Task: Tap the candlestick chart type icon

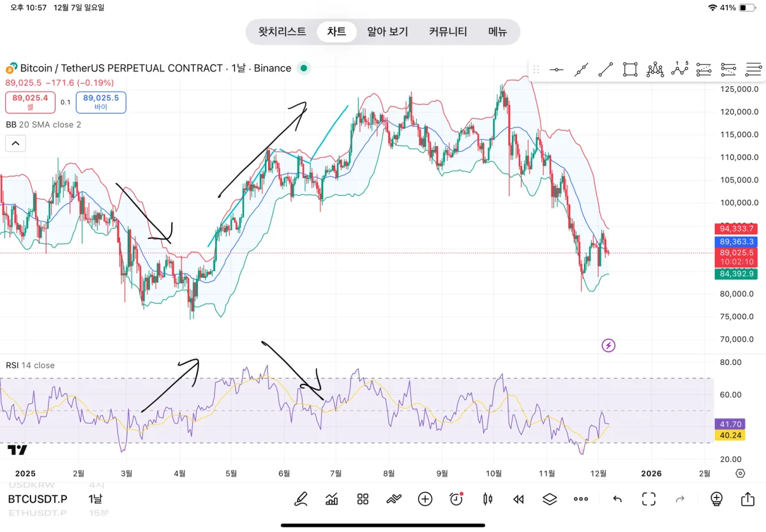Action: (488, 499)
